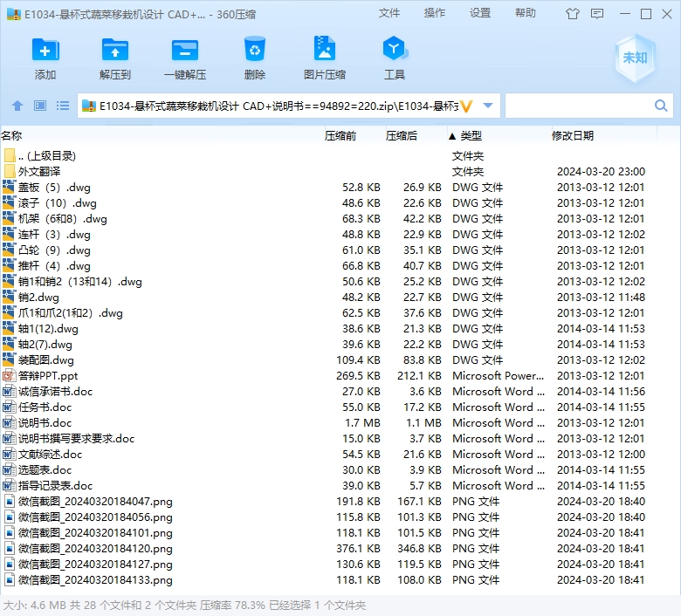This screenshot has height=616, width=681.
Task: Open the 帮助 menu
Action: pyautogui.click(x=526, y=13)
